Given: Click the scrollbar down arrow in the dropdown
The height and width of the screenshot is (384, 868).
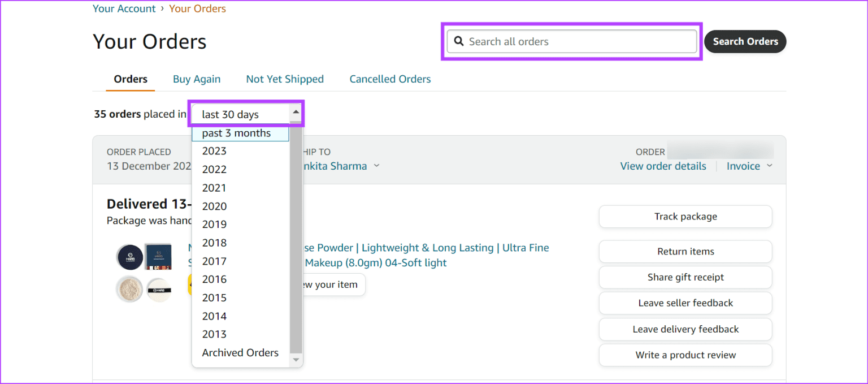Looking at the screenshot, I should coord(295,359).
